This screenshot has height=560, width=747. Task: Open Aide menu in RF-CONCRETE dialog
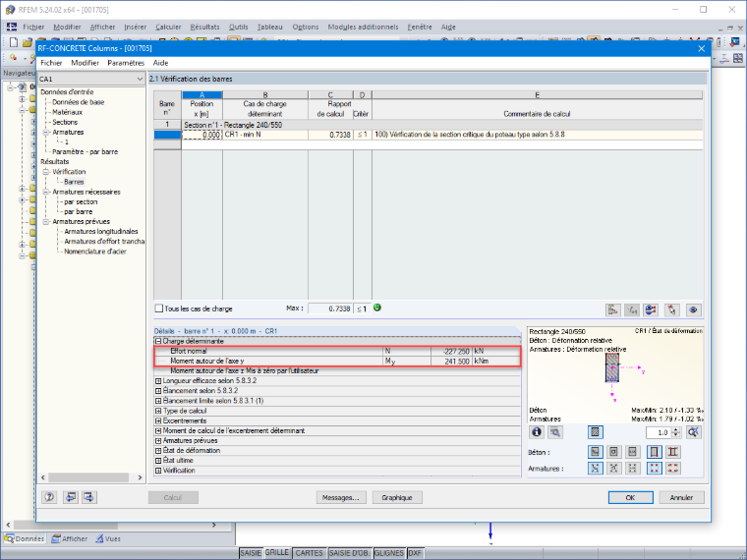point(160,63)
